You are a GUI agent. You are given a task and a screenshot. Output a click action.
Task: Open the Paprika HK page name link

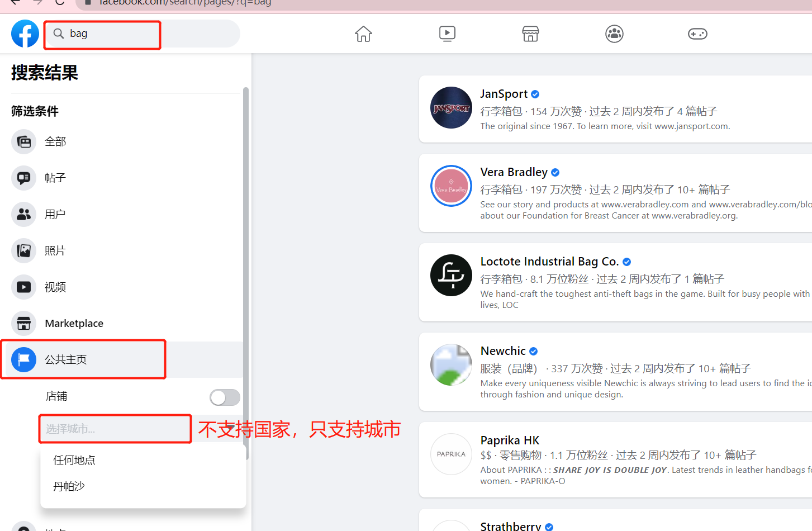510,440
